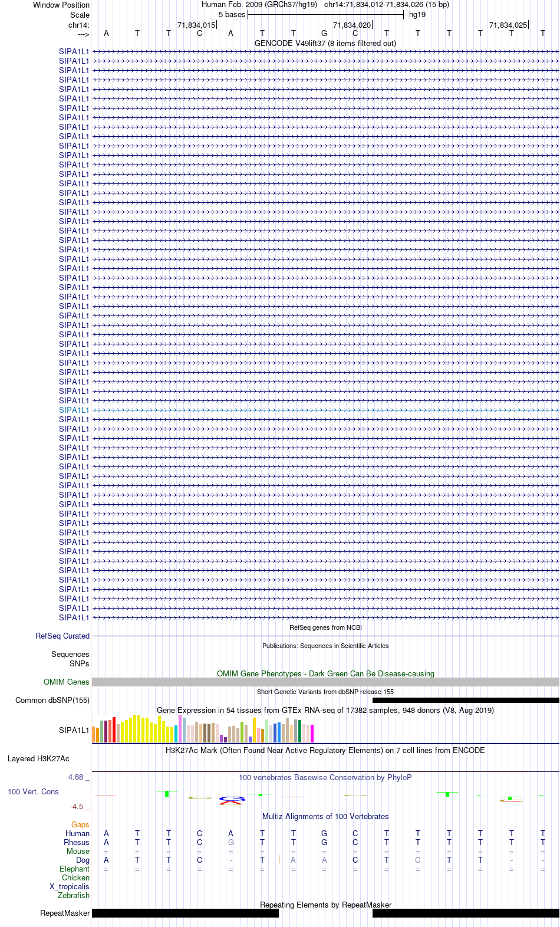
Task: Open 100 vertebrates Basewise Conservation by PhyloP
Action: (325, 777)
